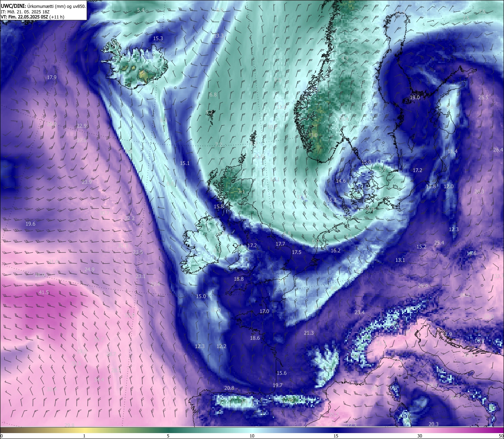Click the 26.4 value at the right edge
Image resolution: width=504 pixels, height=439 pixels.
pyautogui.click(x=498, y=150)
